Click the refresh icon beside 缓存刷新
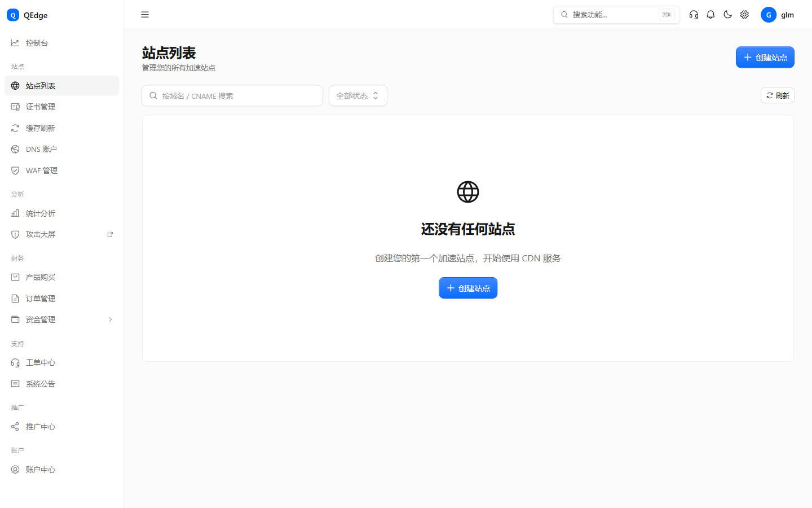The image size is (812, 508). 15,128
